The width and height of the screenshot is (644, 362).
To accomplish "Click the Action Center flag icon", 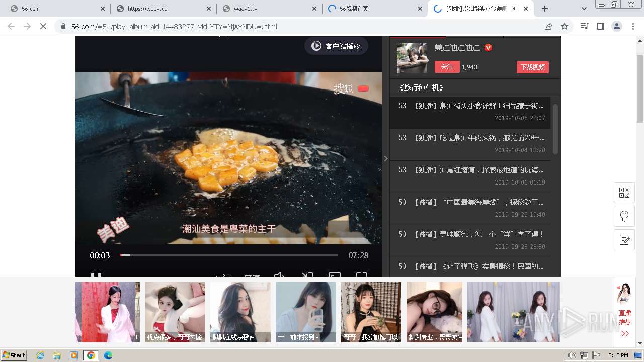I will click(596, 355).
